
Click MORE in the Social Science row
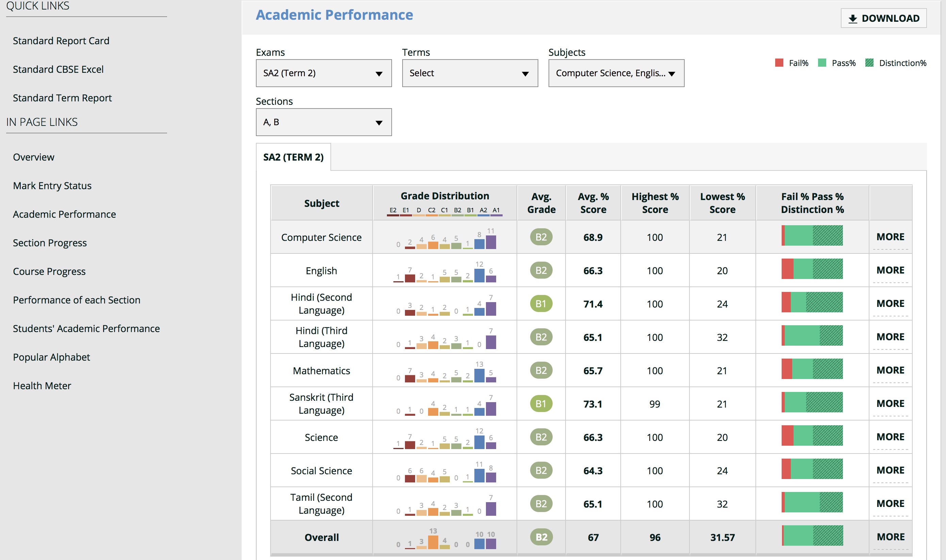click(x=890, y=470)
